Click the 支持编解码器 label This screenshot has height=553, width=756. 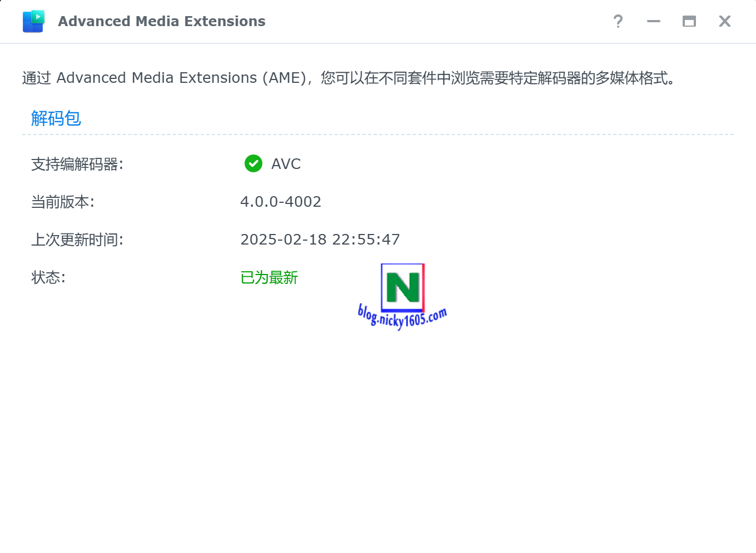tap(77, 164)
